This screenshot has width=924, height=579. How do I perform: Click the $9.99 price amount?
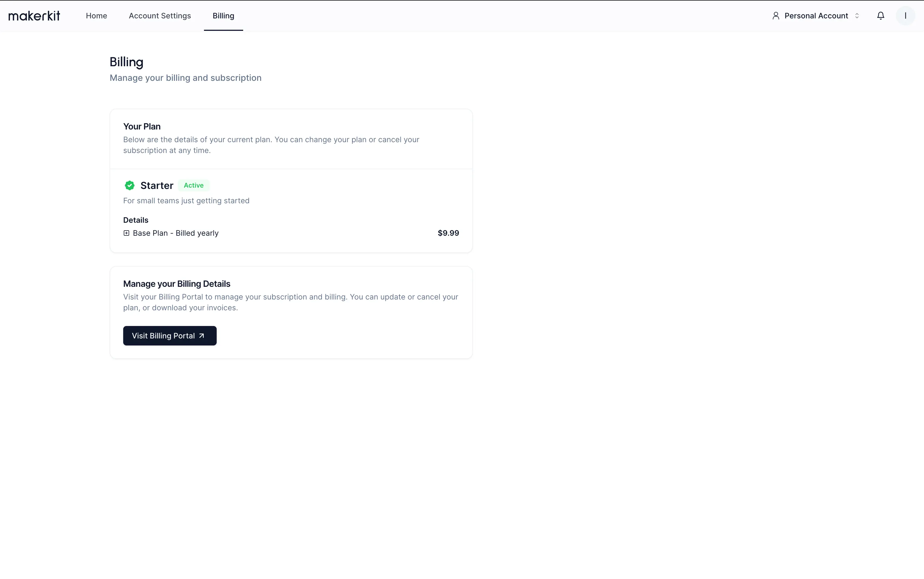pos(448,233)
